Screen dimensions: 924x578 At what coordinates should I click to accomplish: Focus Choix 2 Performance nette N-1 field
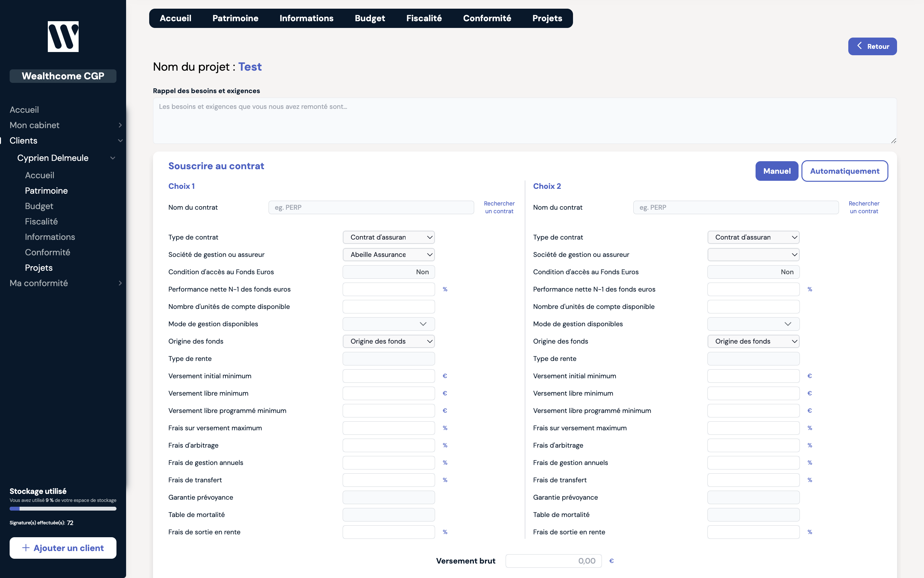point(753,289)
